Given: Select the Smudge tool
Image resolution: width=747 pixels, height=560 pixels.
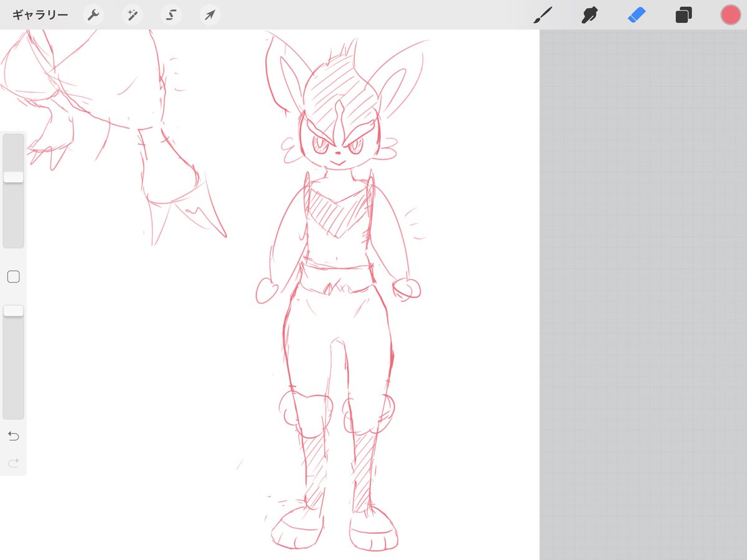Looking at the screenshot, I should click(590, 15).
